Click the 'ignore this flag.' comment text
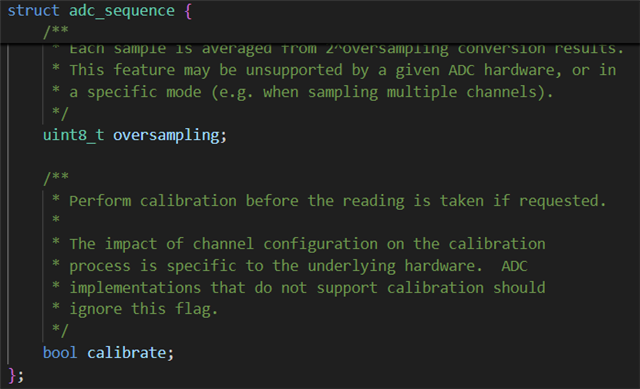The height and width of the screenshot is (389, 640). click(x=143, y=309)
